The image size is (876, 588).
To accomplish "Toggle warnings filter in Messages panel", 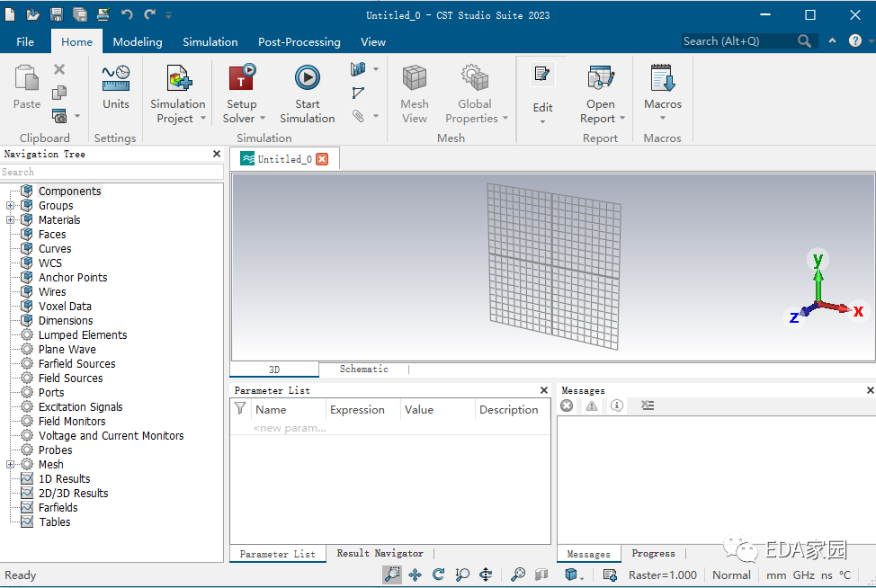I will point(590,405).
